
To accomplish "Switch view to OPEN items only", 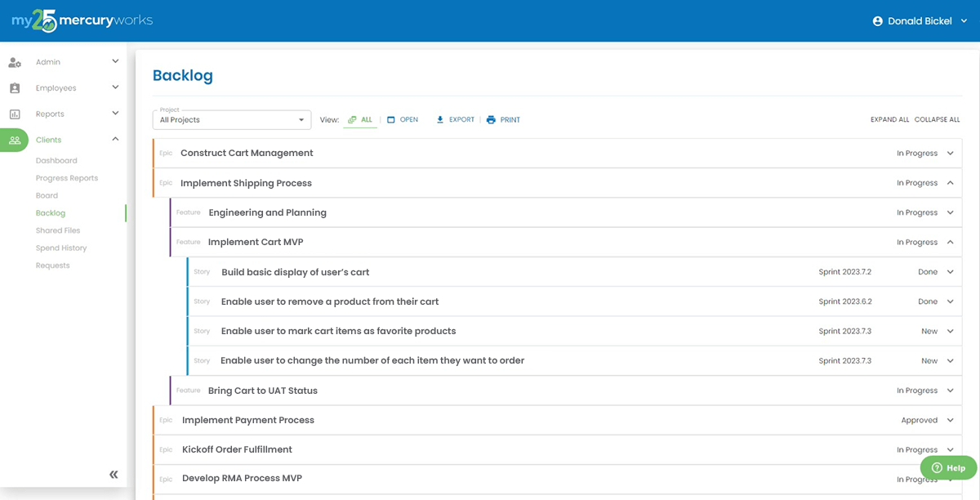I will tap(402, 120).
